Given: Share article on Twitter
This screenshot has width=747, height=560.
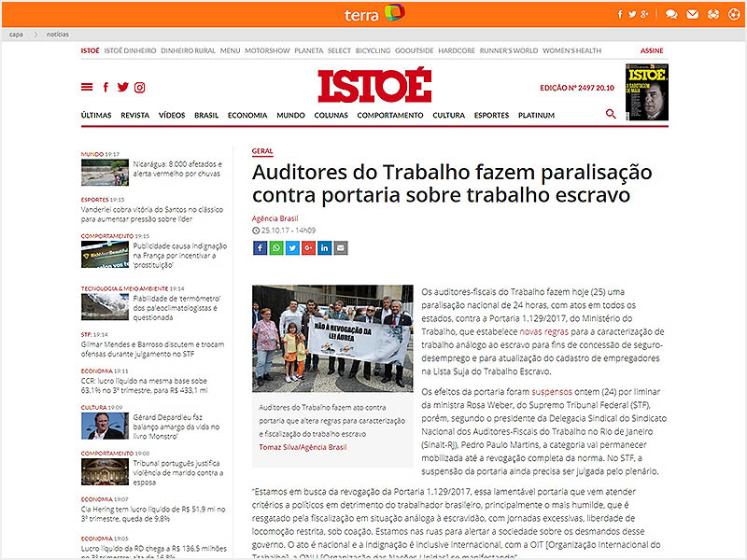Looking at the screenshot, I should click(292, 247).
